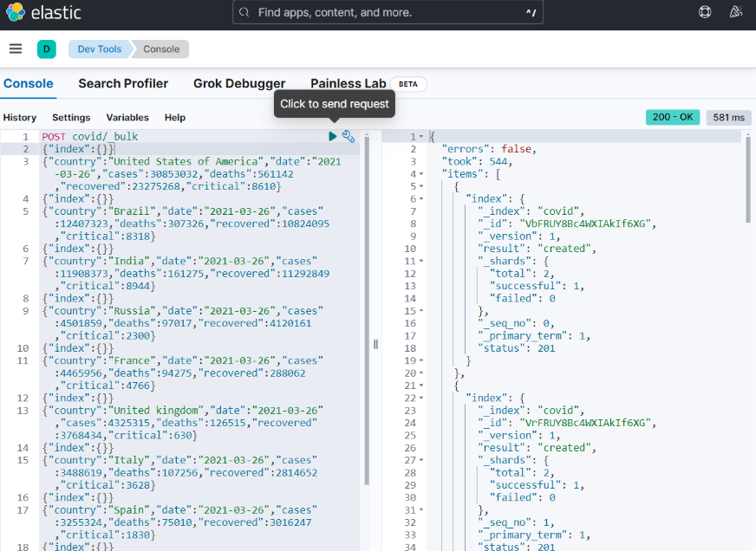Viewport: 756px width, 551px height.
Task: Click the green D space avatar
Action: pos(47,49)
